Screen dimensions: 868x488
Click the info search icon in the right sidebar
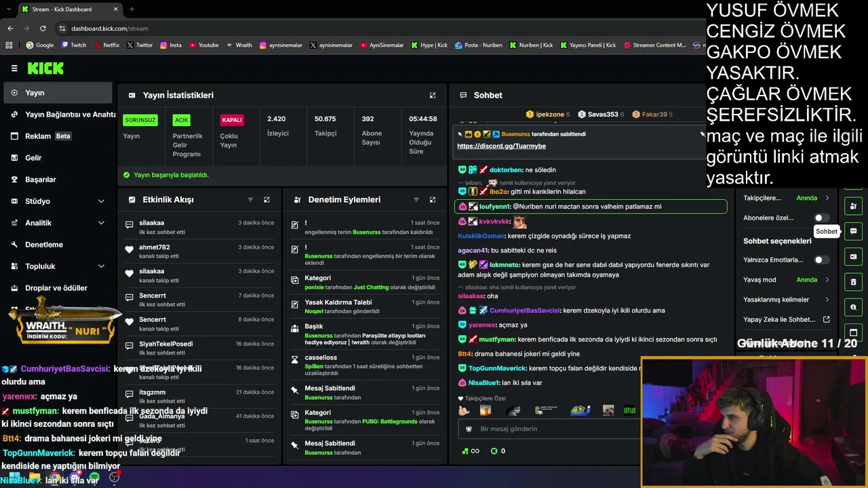coord(853,307)
